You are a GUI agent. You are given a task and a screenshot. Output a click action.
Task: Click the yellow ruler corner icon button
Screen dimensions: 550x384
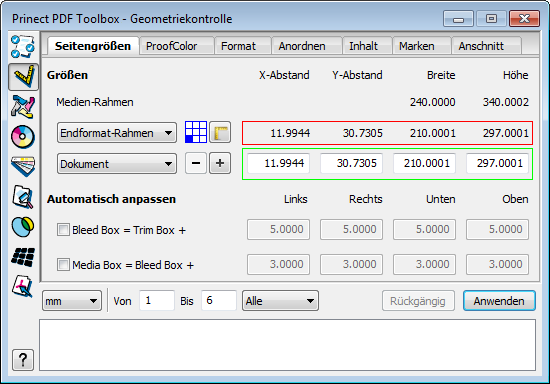point(220,132)
